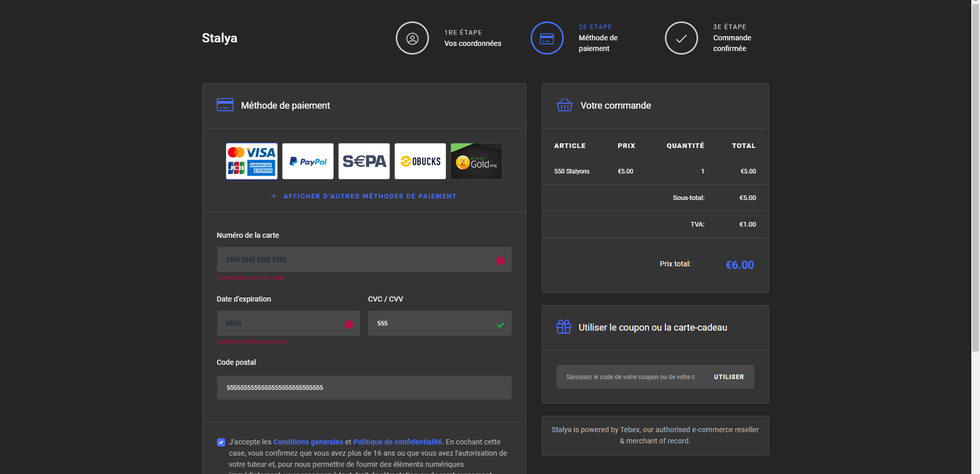Click green checkmark in CVC field
The height and width of the screenshot is (474, 980).
(500, 325)
